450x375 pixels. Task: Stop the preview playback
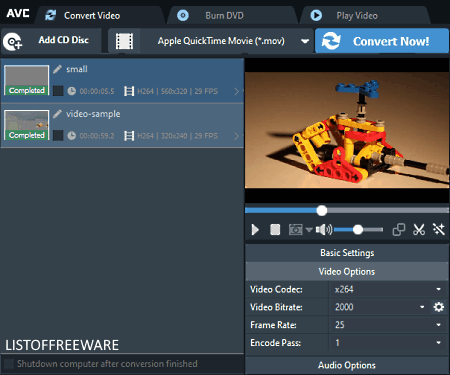[x=275, y=229]
